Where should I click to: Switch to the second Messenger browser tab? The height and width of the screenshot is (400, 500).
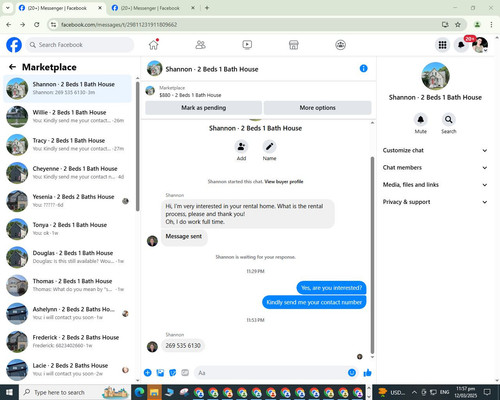coord(153,8)
